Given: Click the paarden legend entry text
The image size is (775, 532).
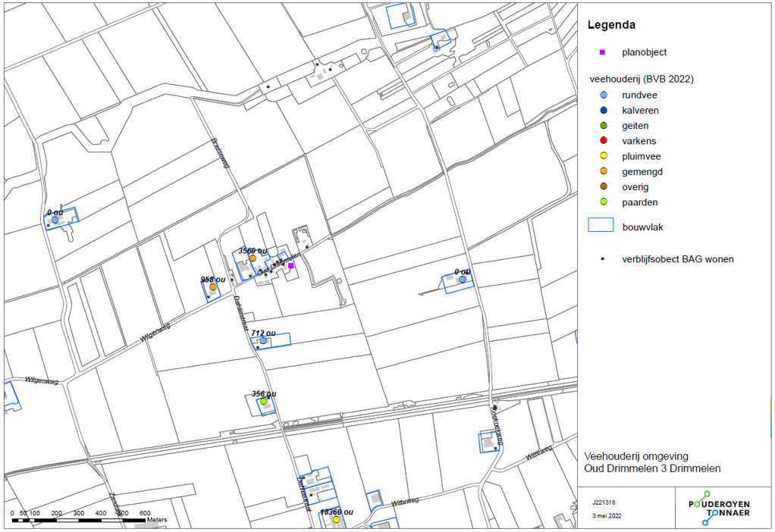Looking at the screenshot, I should coord(639,202).
